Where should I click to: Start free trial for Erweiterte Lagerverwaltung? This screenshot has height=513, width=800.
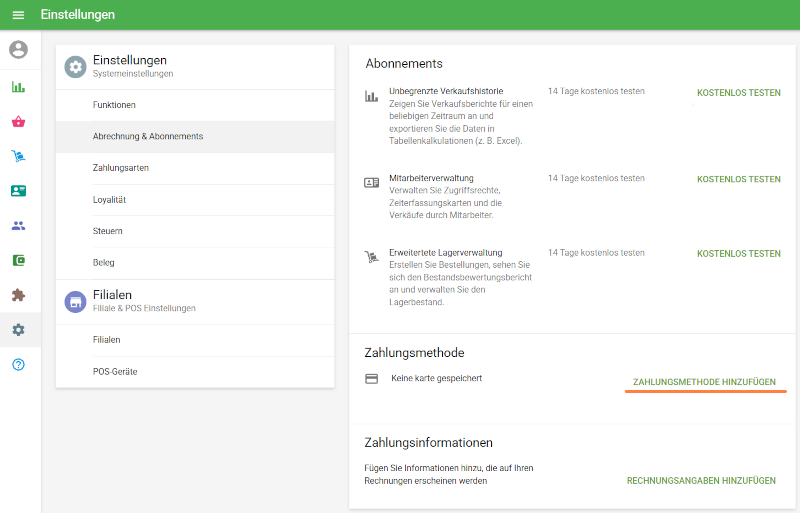coord(738,254)
